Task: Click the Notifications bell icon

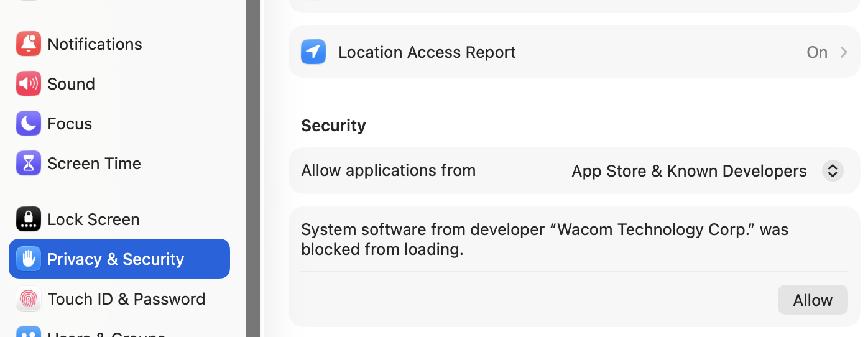Action: coord(29,44)
